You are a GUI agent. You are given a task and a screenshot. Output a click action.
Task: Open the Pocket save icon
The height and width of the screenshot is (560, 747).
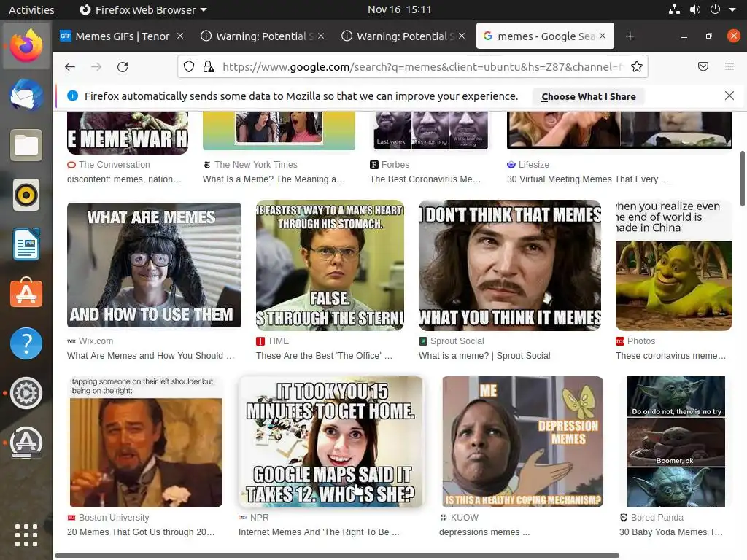703,66
